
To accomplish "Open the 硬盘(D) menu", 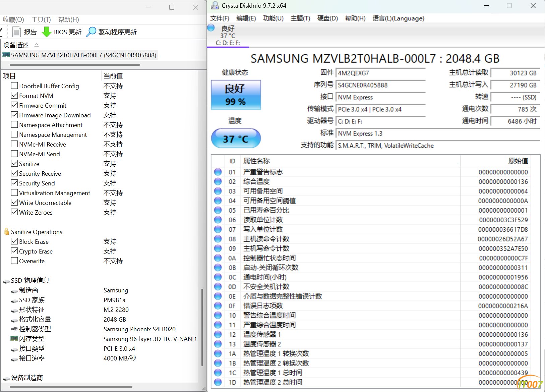I will tap(328, 18).
